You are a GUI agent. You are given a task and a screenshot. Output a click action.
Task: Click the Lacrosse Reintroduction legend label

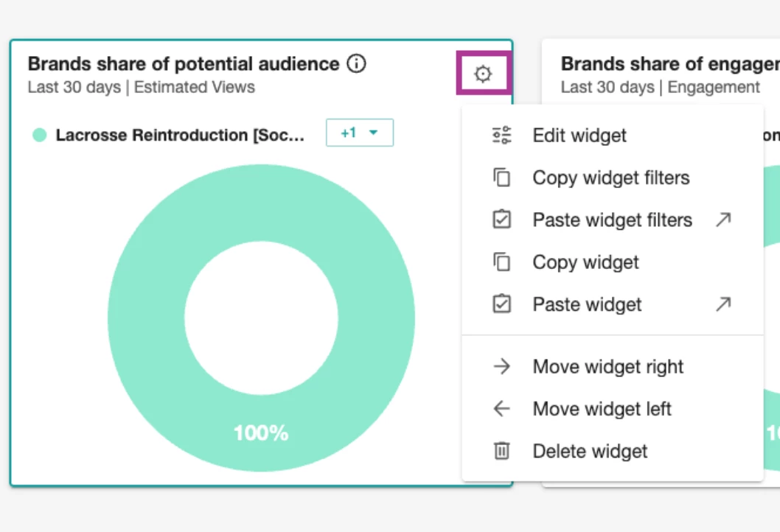[x=180, y=136]
